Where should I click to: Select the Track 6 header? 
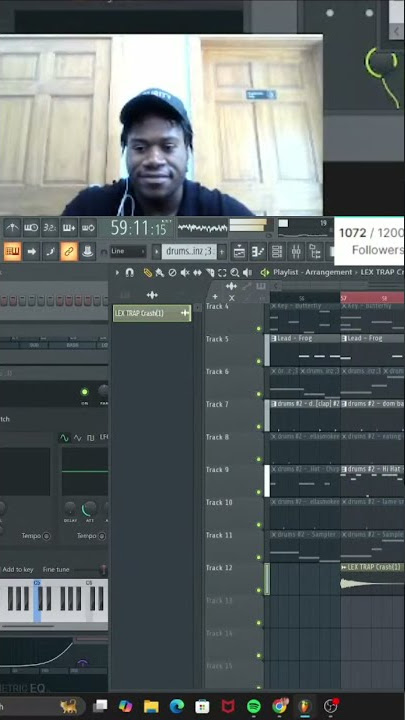[234, 382]
